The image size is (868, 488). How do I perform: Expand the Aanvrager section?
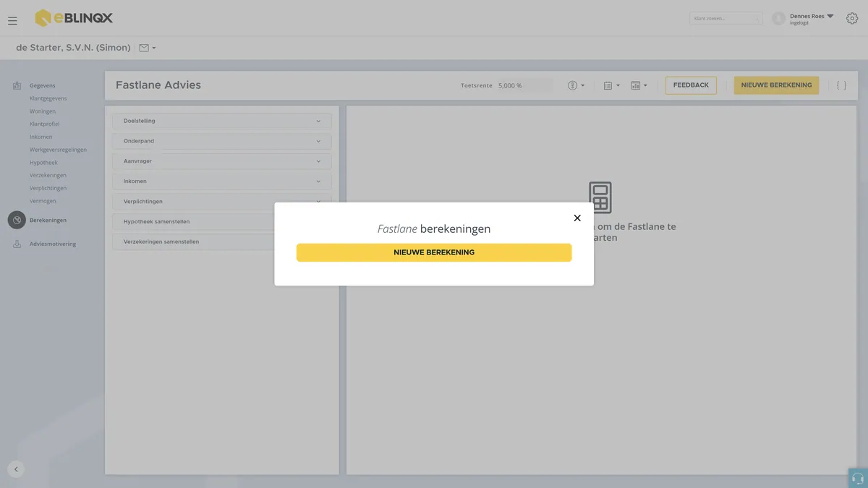tap(222, 161)
